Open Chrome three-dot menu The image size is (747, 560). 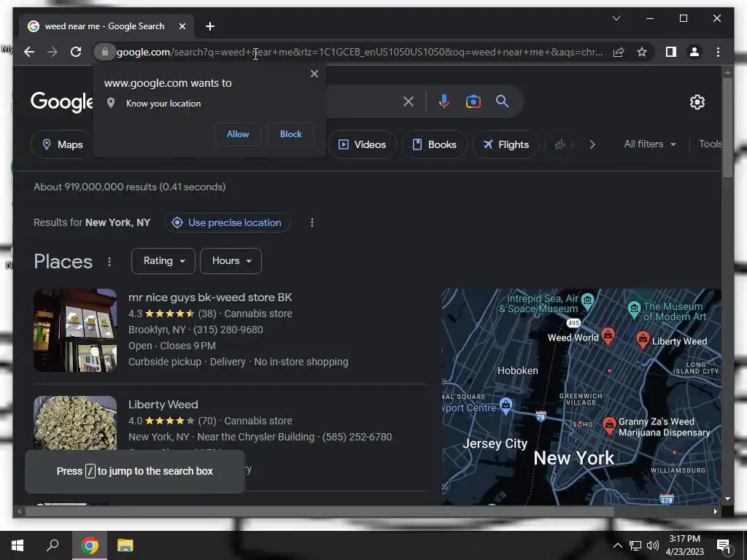coord(718,52)
